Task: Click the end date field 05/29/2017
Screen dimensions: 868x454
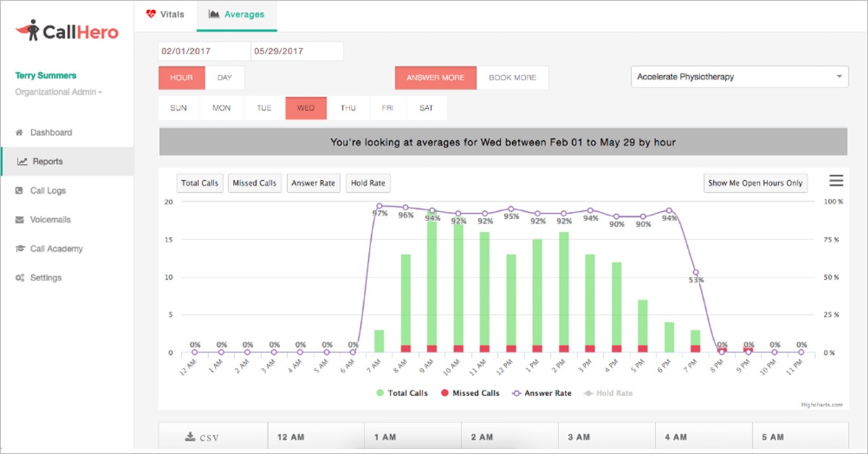Action: coord(297,51)
